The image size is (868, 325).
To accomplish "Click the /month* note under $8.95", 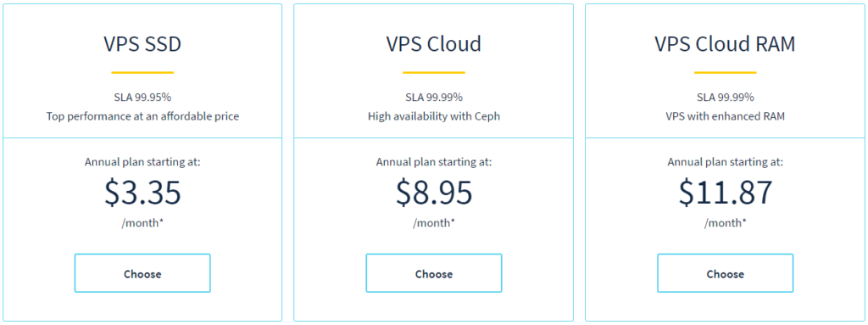I will pos(434,223).
